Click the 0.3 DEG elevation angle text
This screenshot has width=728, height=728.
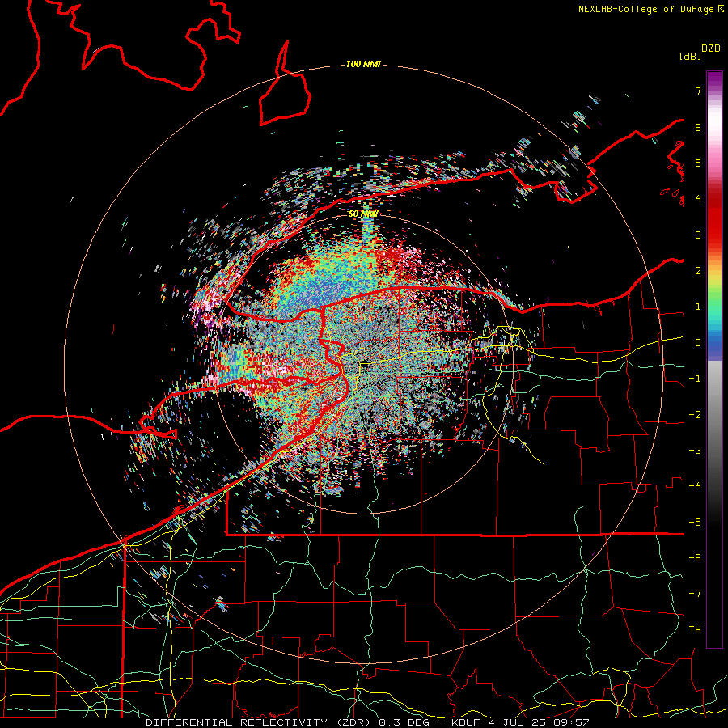coord(407,722)
